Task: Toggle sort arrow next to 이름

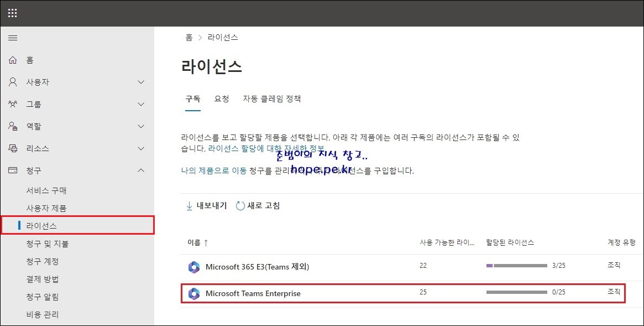Action: pyautogui.click(x=206, y=243)
